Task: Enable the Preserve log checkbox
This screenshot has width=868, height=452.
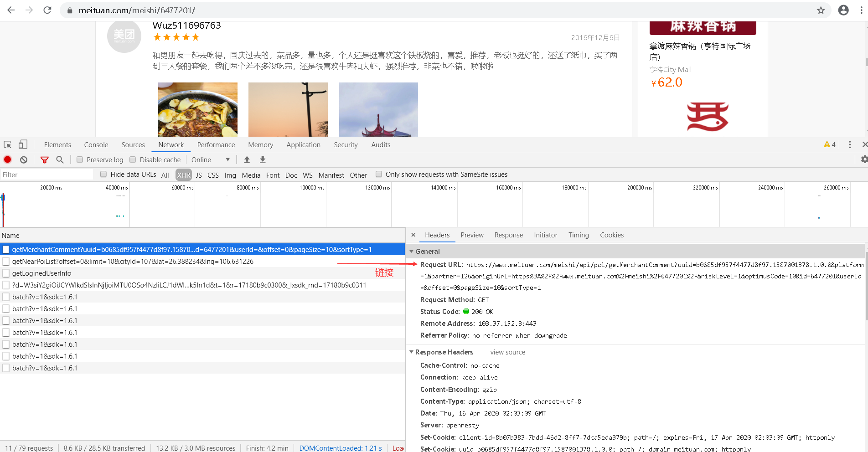Action: [x=79, y=159]
